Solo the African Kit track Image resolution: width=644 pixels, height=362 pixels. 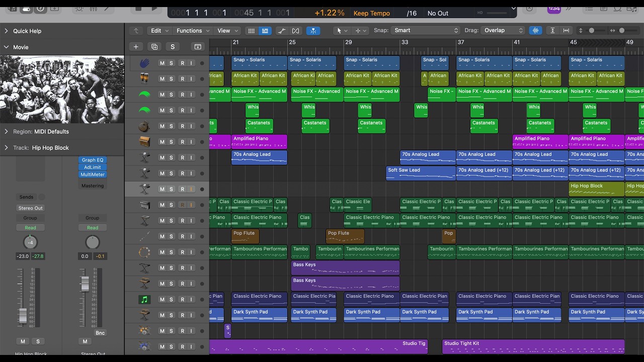tap(171, 79)
